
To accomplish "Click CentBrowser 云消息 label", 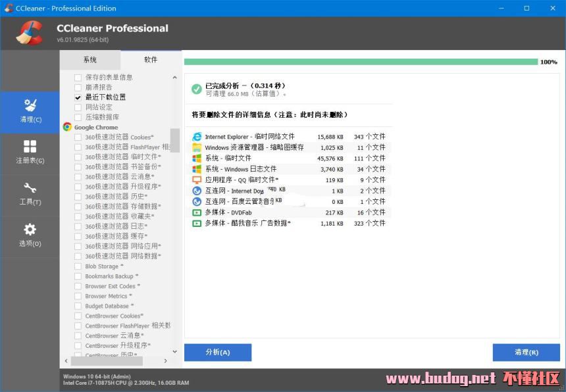I will [x=115, y=335].
